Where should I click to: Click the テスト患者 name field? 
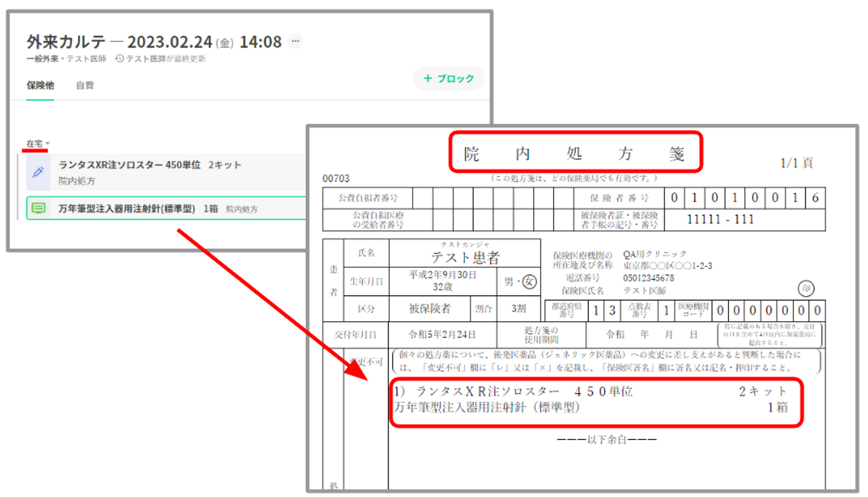[465, 257]
